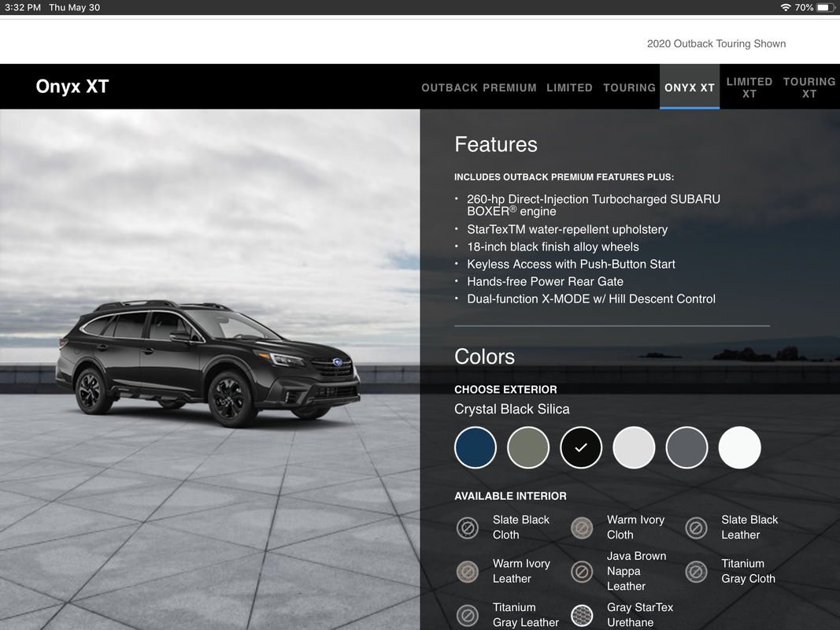The width and height of the screenshot is (840, 630).
Task: Pick the silver exterior color swatch
Action: coord(634,447)
